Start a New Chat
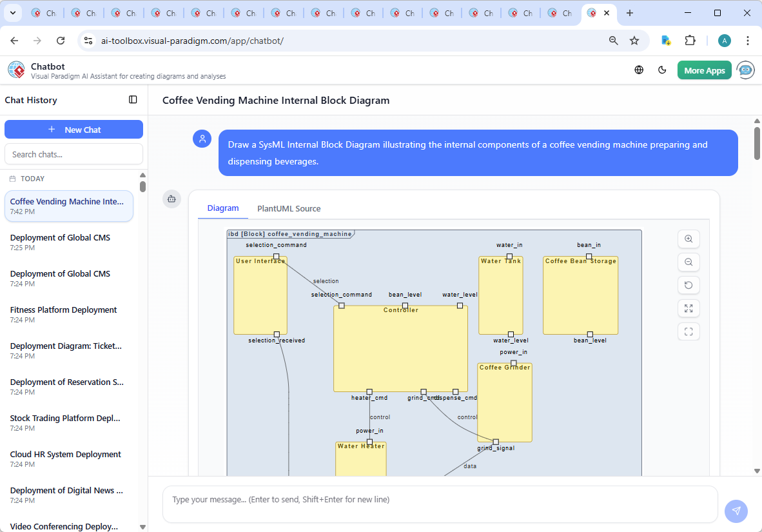762x532 pixels. point(73,129)
